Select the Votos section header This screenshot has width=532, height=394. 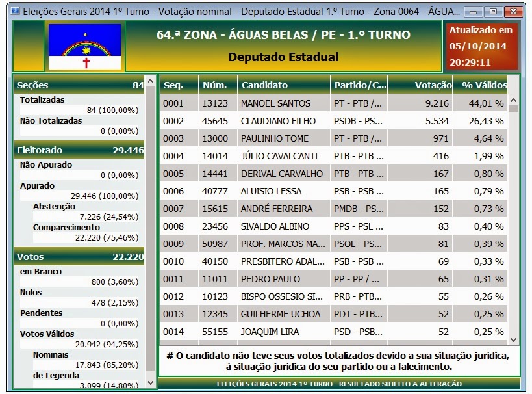point(79,256)
